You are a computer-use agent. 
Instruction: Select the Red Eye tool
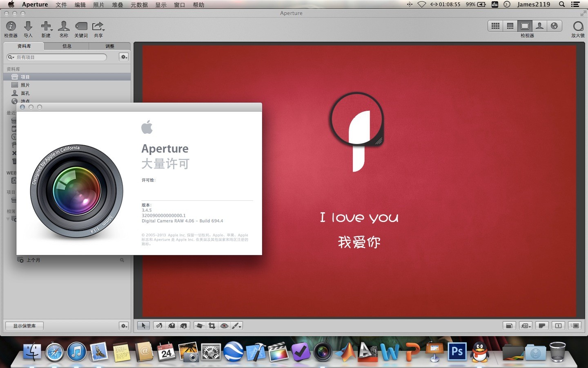pyautogui.click(x=224, y=326)
